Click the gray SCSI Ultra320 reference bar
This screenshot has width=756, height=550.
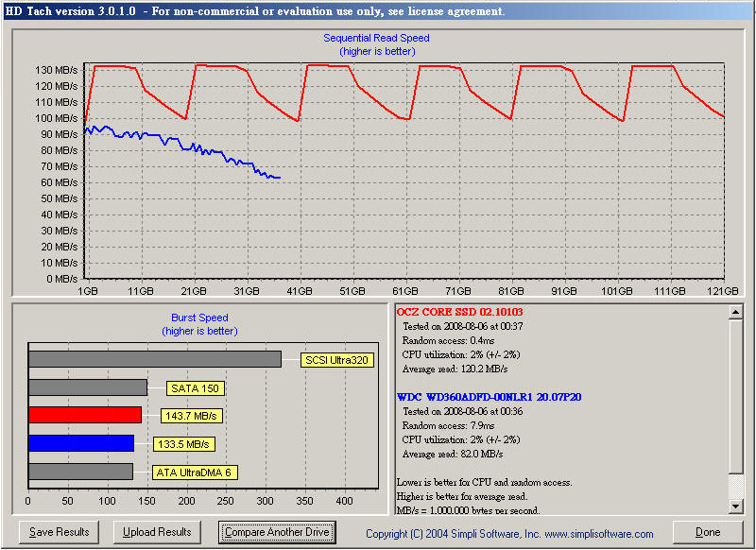(154, 359)
